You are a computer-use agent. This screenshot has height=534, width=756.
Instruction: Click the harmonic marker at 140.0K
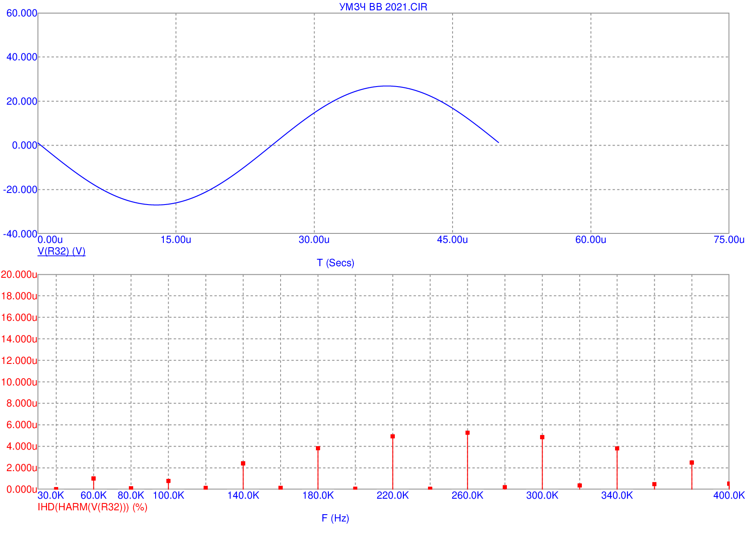(243, 463)
